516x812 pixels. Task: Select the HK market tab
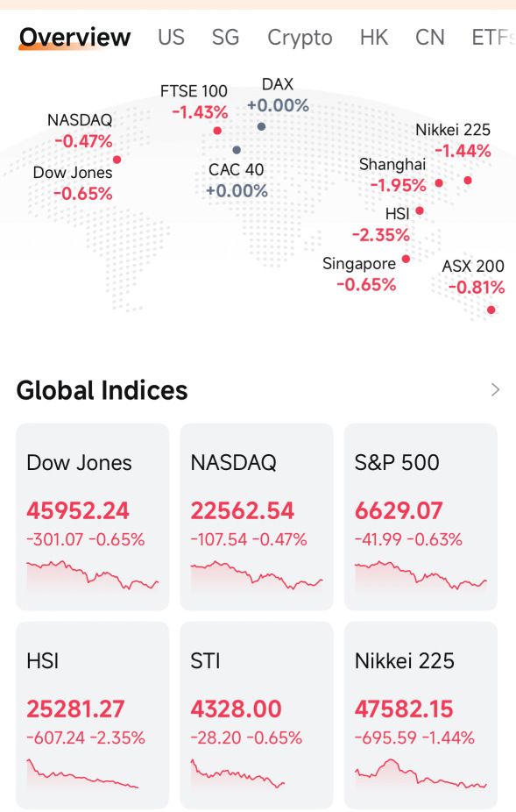click(374, 38)
